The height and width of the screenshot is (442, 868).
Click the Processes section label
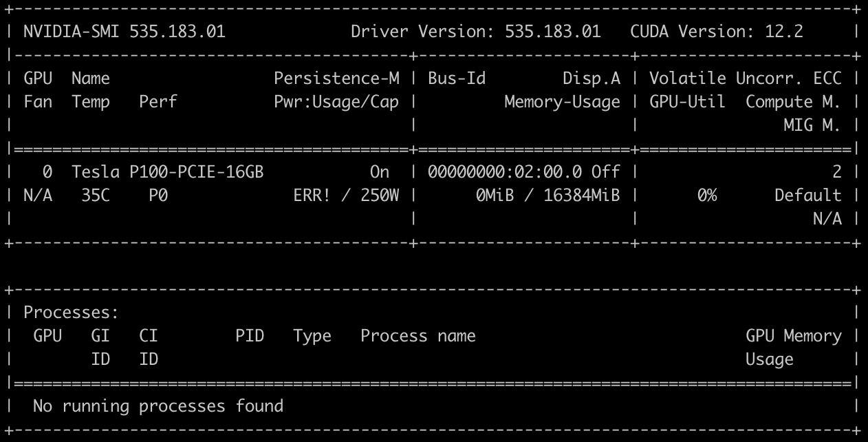pos(71,313)
